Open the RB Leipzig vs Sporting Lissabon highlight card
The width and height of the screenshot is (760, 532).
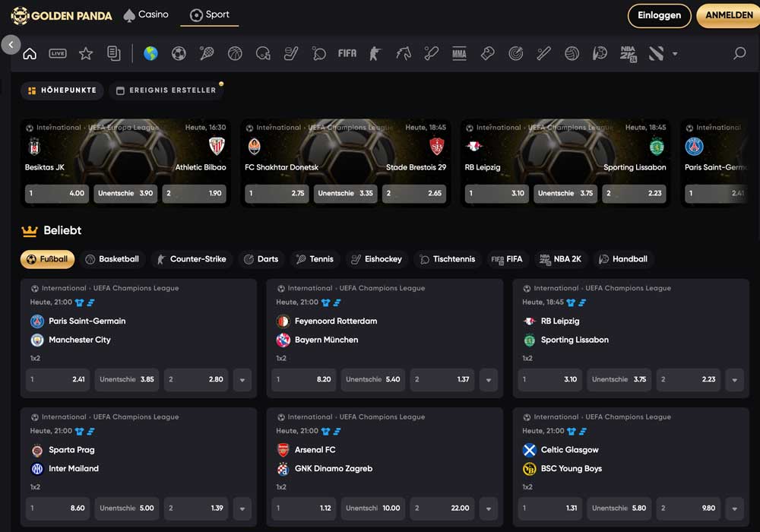tap(565, 163)
